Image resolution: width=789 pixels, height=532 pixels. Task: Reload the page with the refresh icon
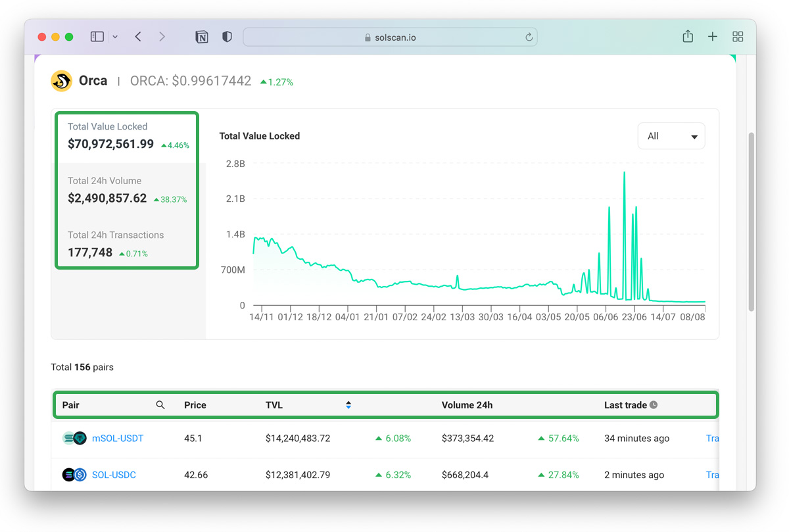pyautogui.click(x=529, y=37)
